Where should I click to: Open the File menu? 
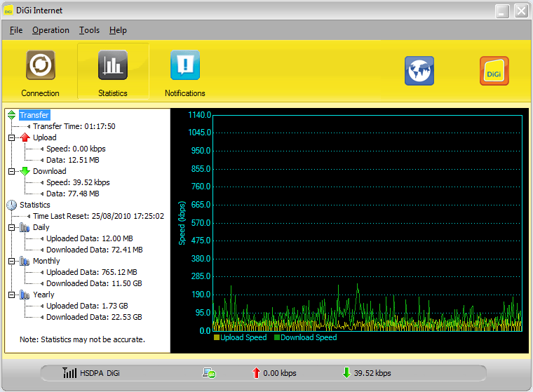coord(16,30)
